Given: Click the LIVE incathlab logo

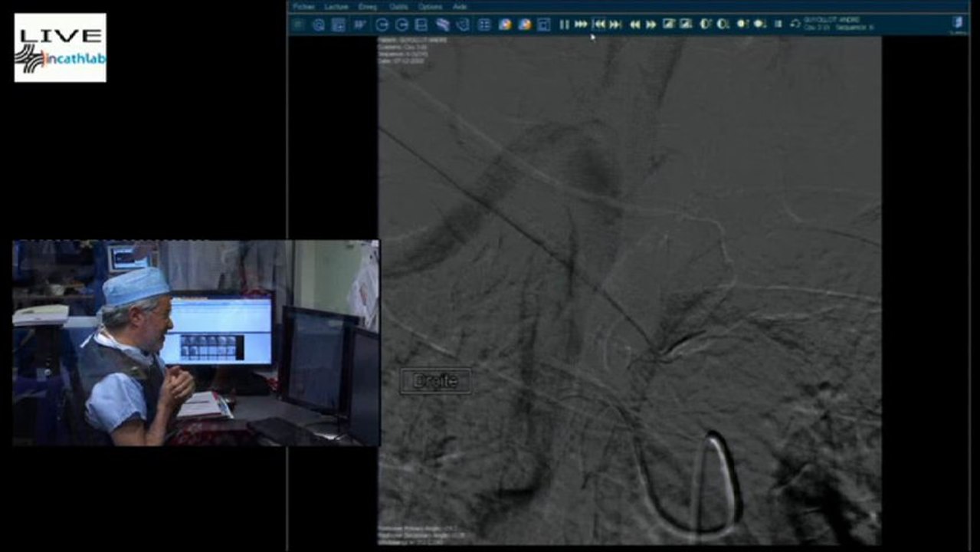Looking at the screenshot, I should point(61,48).
